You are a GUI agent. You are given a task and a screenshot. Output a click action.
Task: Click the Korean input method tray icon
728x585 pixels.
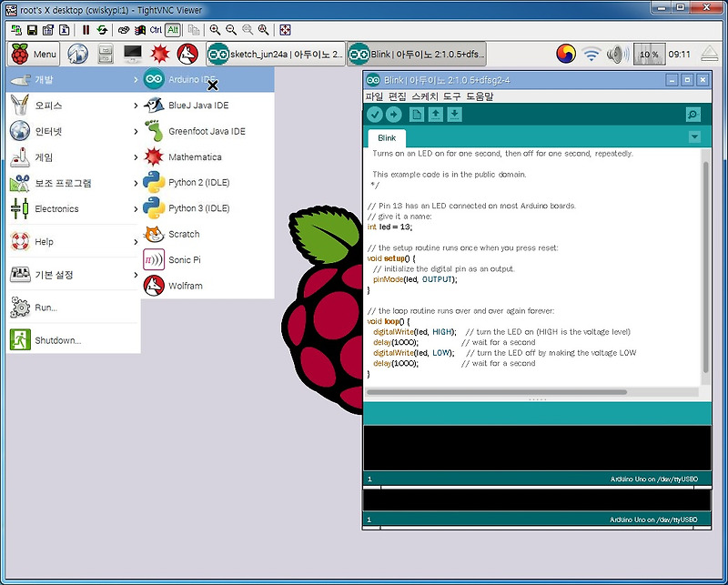(x=566, y=55)
